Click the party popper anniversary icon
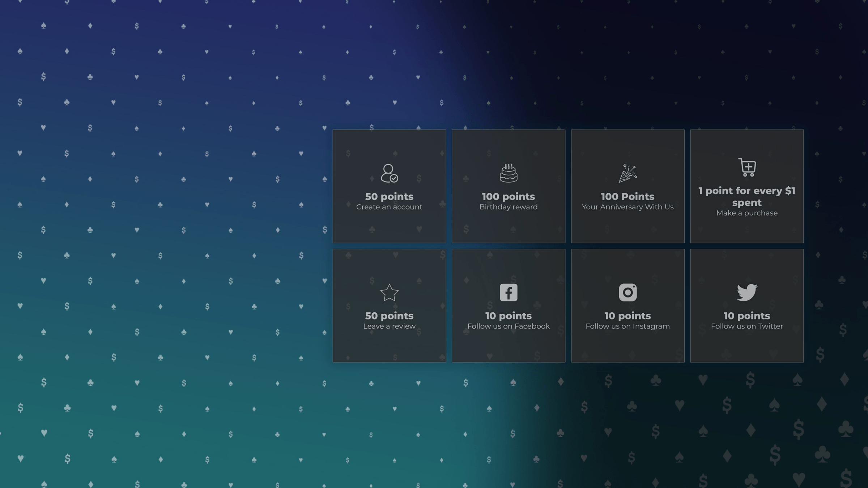Image resolution: width=868 pixels, height=488 pixels. [x=627, y=173]
